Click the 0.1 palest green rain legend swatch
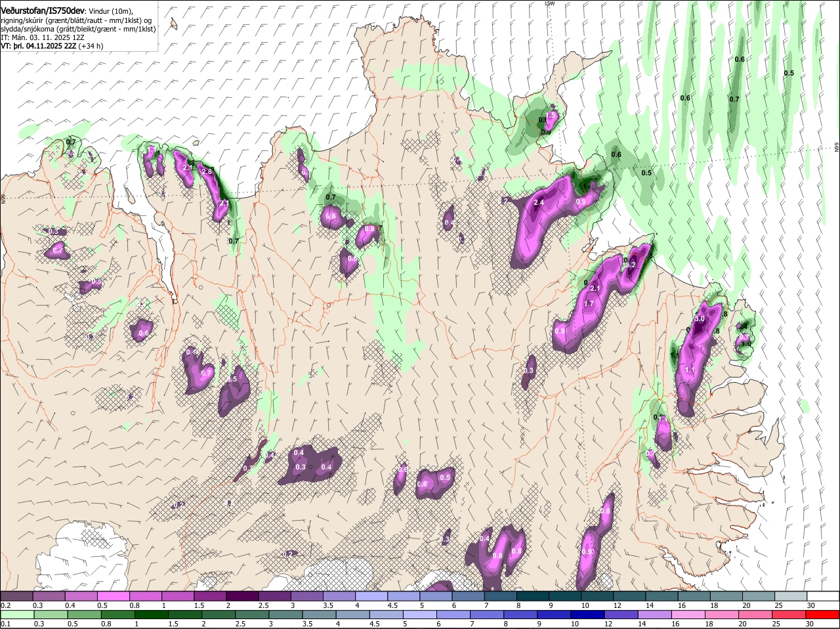Viewport: 840px width, 629px height. point(18,615)
